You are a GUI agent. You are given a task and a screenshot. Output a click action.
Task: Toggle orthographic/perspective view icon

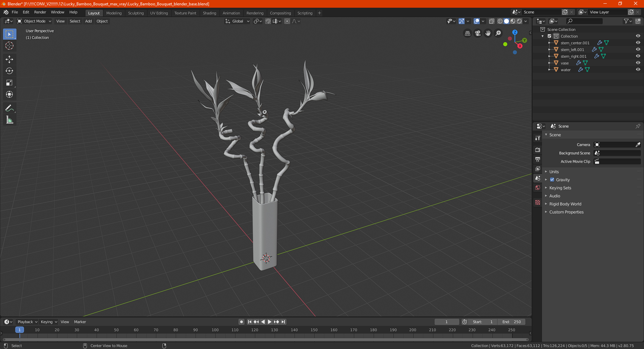pos(467,33)
